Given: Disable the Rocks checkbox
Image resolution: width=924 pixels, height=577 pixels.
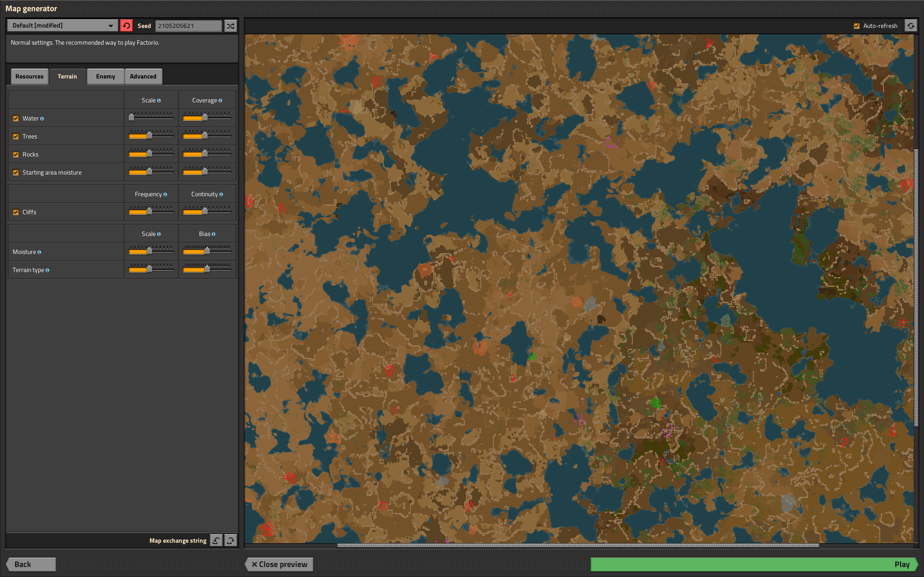Looking at the screenshot, I should tap(16, 155).
